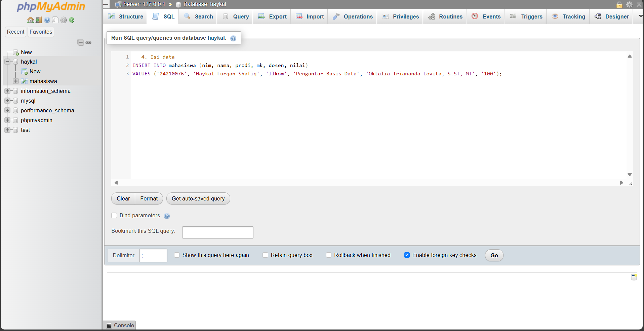Click the padlock icon in top bar
Screen dimensions: 644x331
(619, 4)
